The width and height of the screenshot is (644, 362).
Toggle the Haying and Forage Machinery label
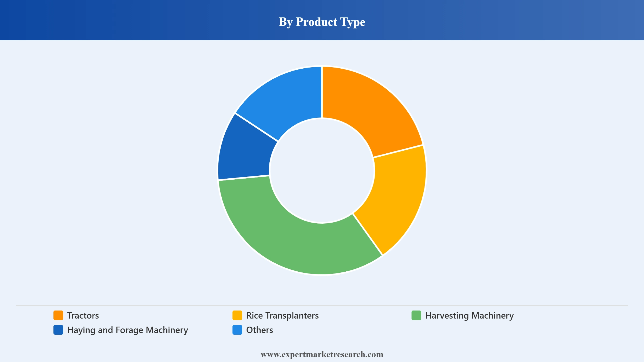click(x=127, y=330)
